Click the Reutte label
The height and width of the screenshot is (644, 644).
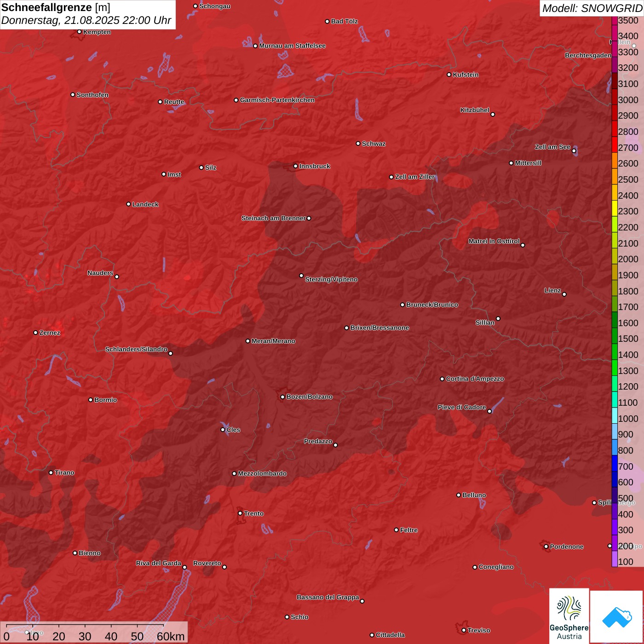pos(174,102)
